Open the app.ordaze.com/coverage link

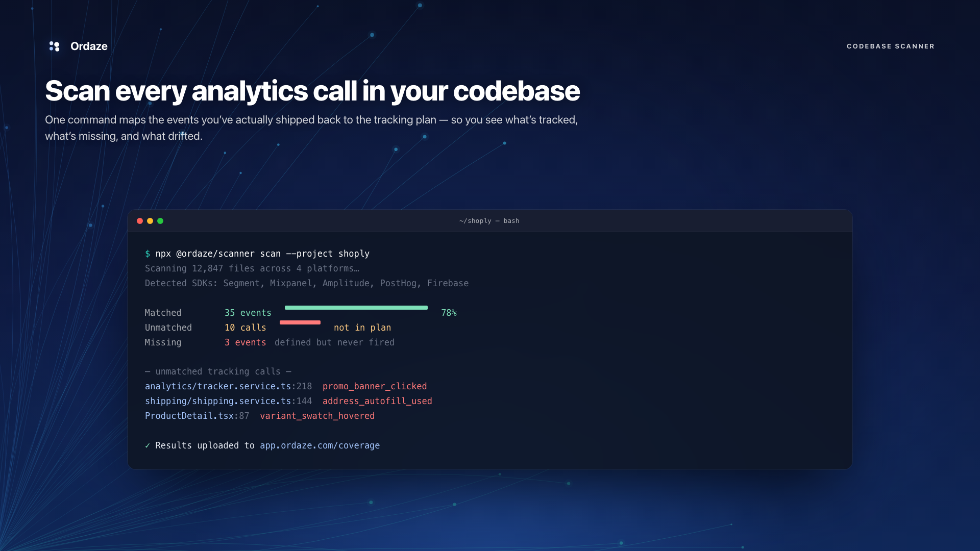point(320,445)
